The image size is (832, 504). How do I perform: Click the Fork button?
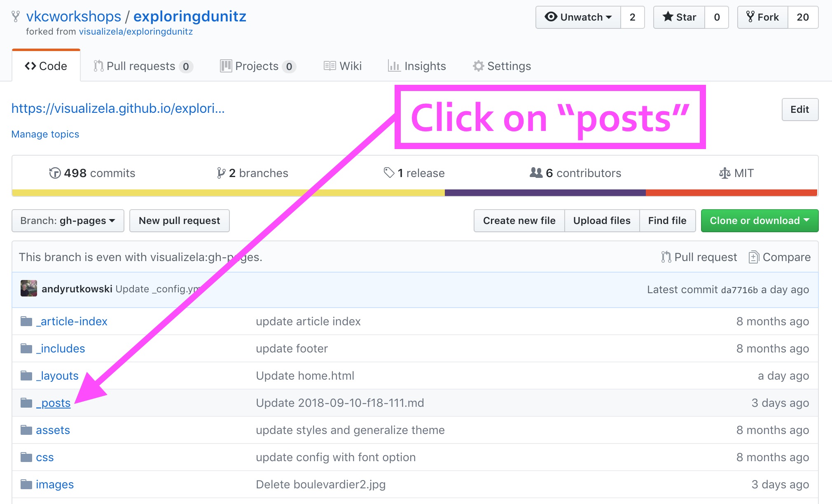point(762,17)
